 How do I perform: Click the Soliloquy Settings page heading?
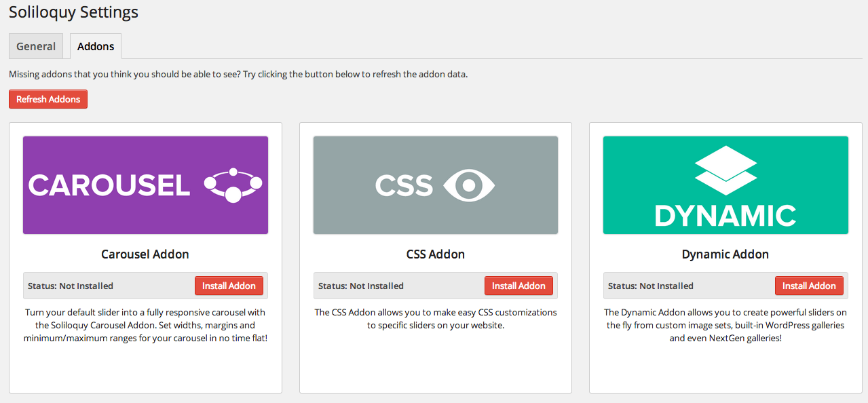point(73,12)
